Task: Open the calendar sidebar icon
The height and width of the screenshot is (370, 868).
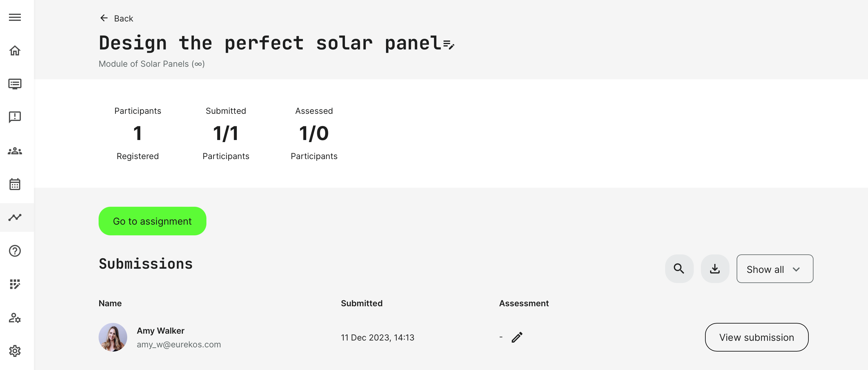Action: click(15, 184)
